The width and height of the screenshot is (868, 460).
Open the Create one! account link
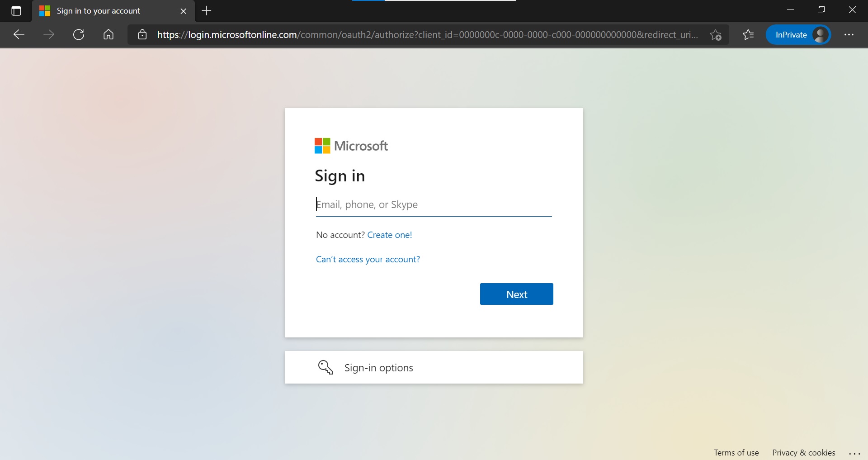click(389, 235)
